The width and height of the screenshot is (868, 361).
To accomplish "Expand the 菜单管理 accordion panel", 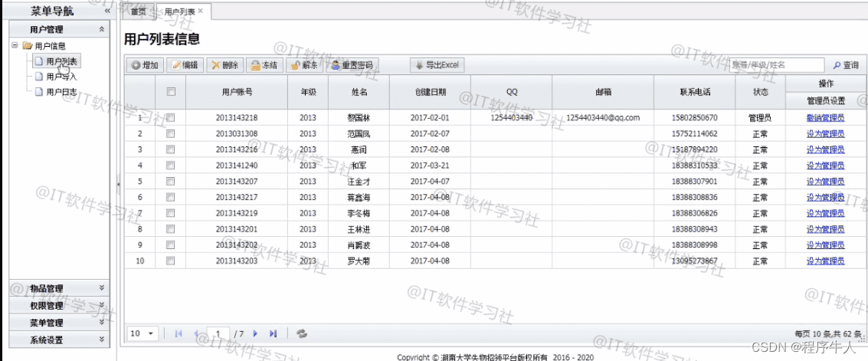I will pos(59,322).
